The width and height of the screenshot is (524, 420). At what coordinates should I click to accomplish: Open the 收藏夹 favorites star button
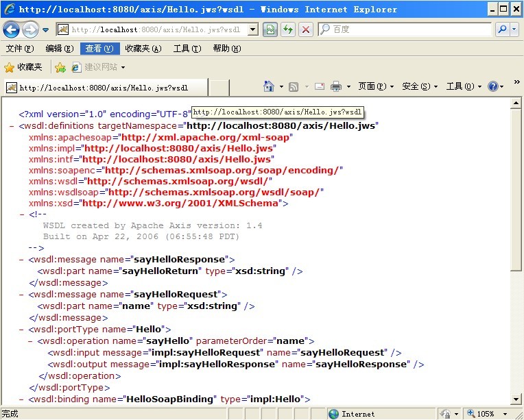(23, 67)
